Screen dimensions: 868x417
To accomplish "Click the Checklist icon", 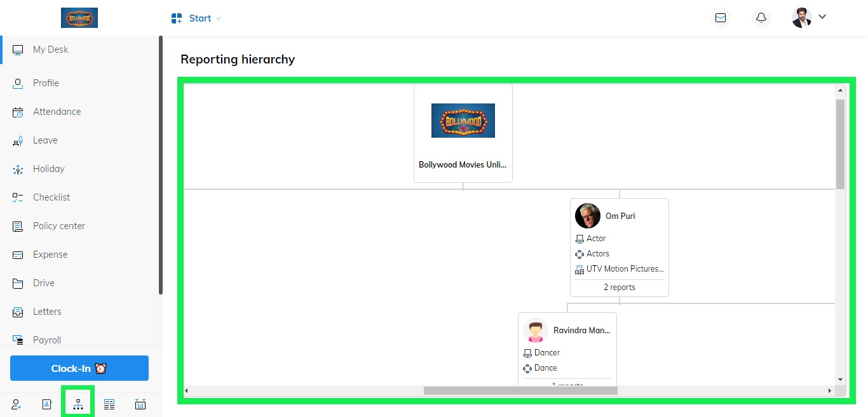I will [18, 197].
